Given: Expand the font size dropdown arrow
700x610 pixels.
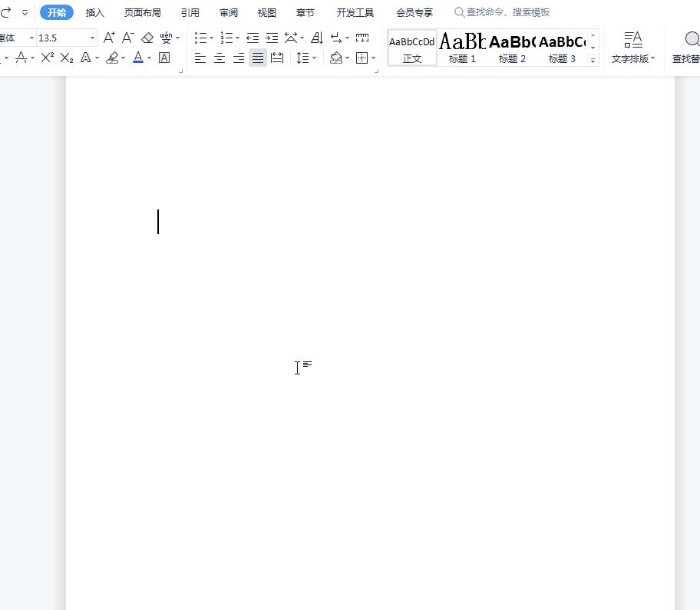Looking at the screenshot, I should coord(92,38).
